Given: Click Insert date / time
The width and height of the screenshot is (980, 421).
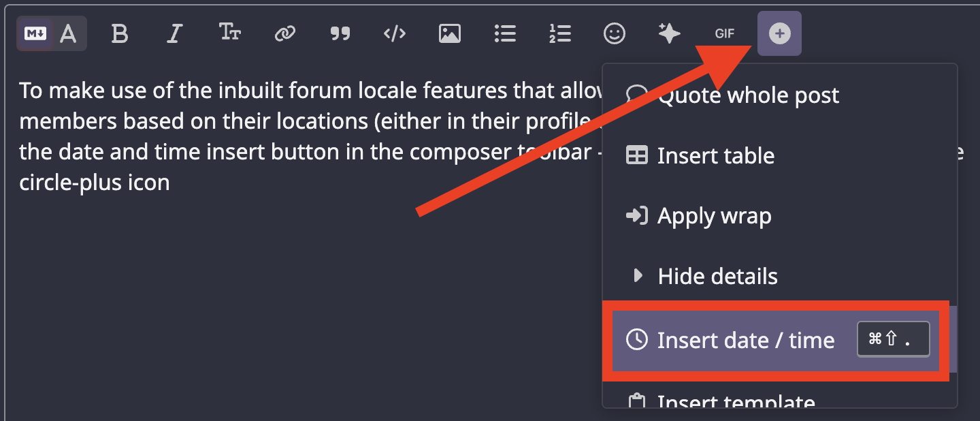Looking at the screenshot, I should pos(745,340).
